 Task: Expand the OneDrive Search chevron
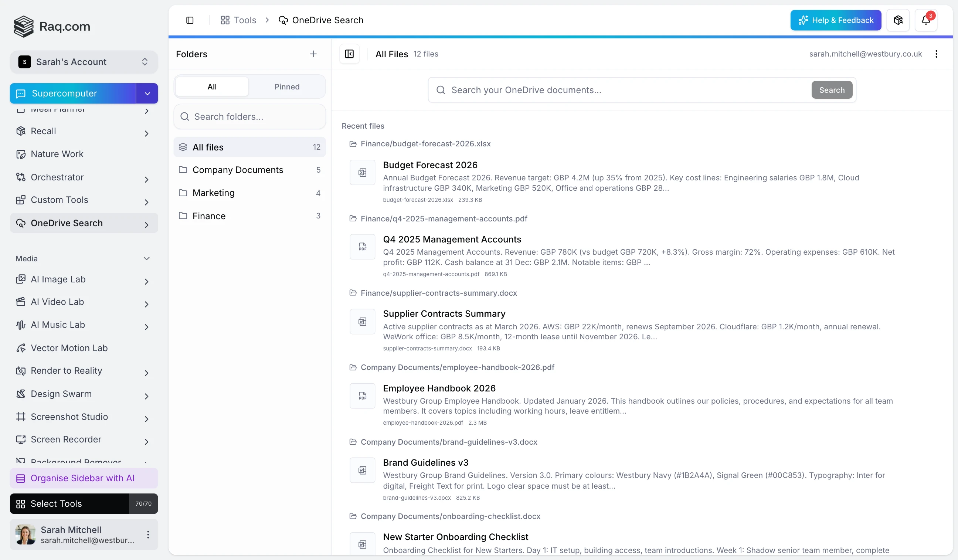pyautogui.click(x=146, y=225)
